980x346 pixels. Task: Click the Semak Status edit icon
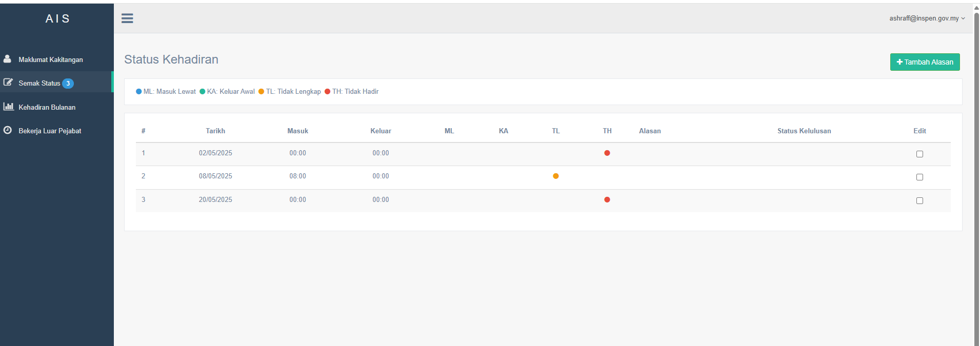pos(8,82)
